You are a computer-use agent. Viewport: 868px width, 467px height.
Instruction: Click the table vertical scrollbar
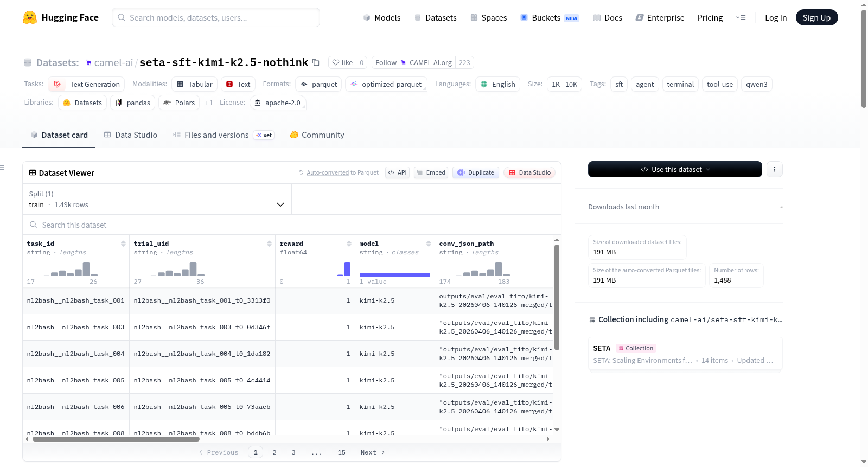pos(557,297)
